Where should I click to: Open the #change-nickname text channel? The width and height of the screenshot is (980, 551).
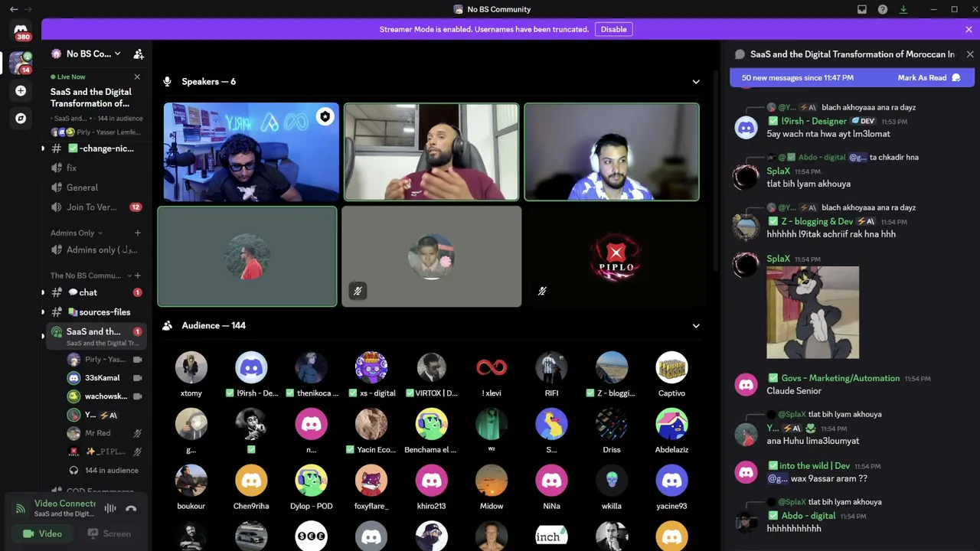tap(96, 148)
